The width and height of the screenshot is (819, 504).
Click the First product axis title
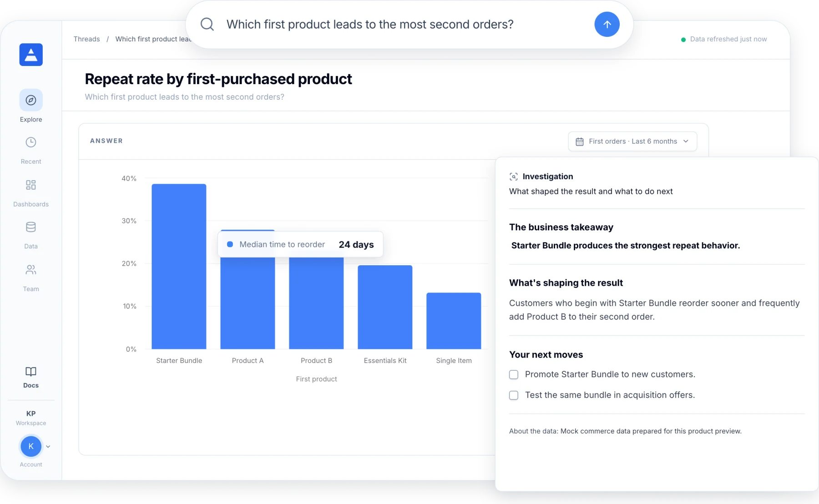[316, 379]
